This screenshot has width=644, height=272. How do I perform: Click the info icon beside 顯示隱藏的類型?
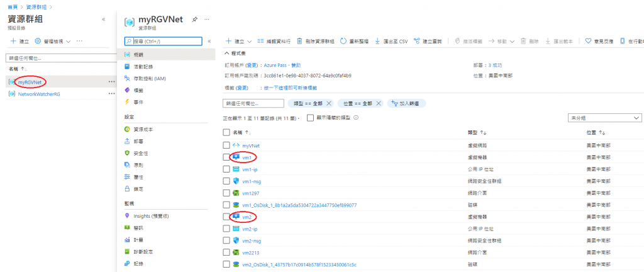click(x=356, y=118)
